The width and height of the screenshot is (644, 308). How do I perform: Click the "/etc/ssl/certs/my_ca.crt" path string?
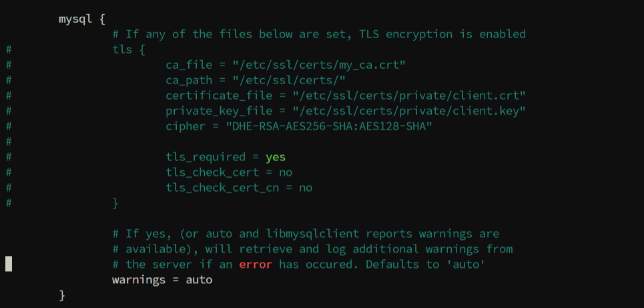[x=319, y=65]
